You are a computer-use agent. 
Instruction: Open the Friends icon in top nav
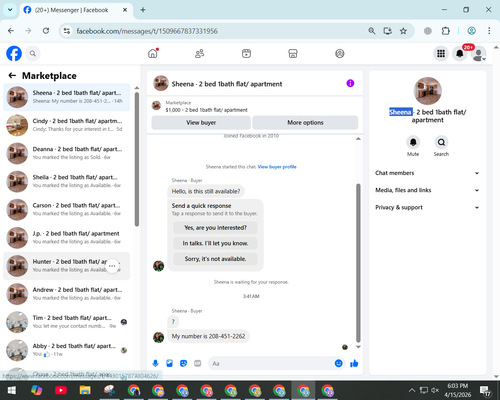(200, 53)
